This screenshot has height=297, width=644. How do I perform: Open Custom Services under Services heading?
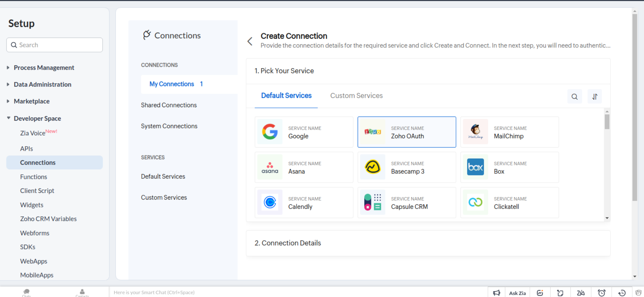tap(164, 198)
